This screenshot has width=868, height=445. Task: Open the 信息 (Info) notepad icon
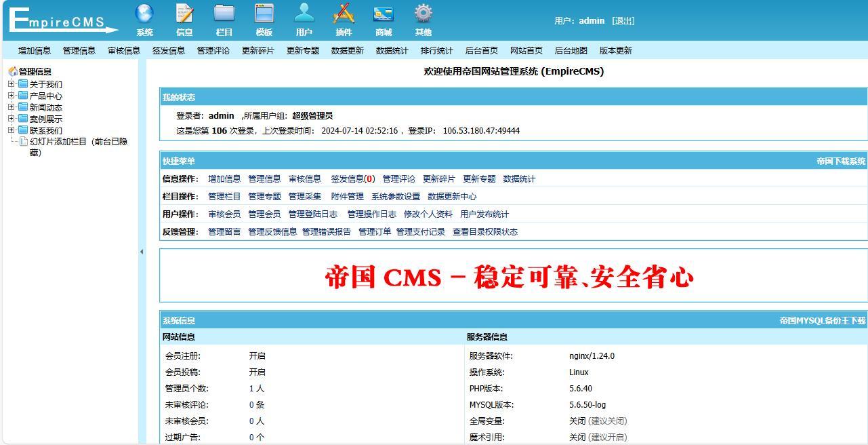(184, 14)
